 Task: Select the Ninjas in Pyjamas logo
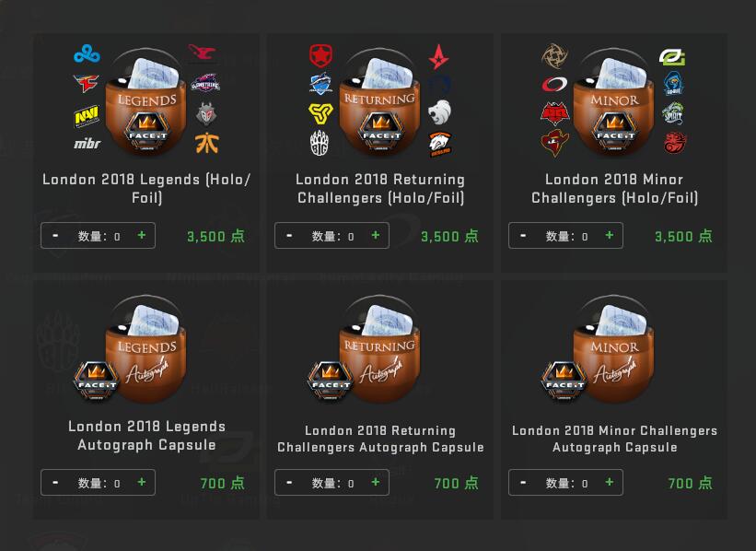(554, 56)
